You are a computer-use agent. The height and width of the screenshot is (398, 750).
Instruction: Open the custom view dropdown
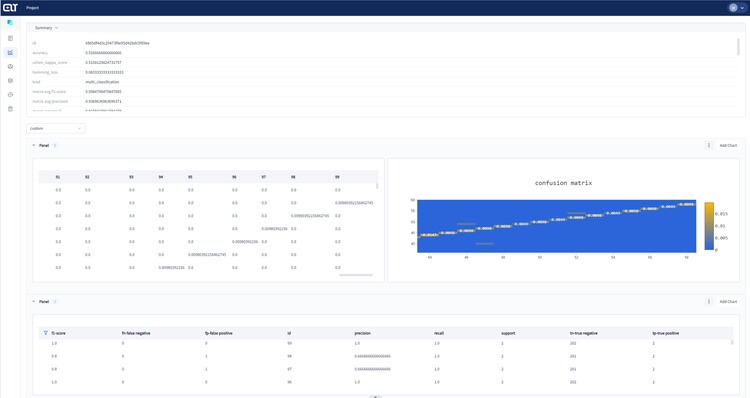pyautogui.click(x=55, y=128)
